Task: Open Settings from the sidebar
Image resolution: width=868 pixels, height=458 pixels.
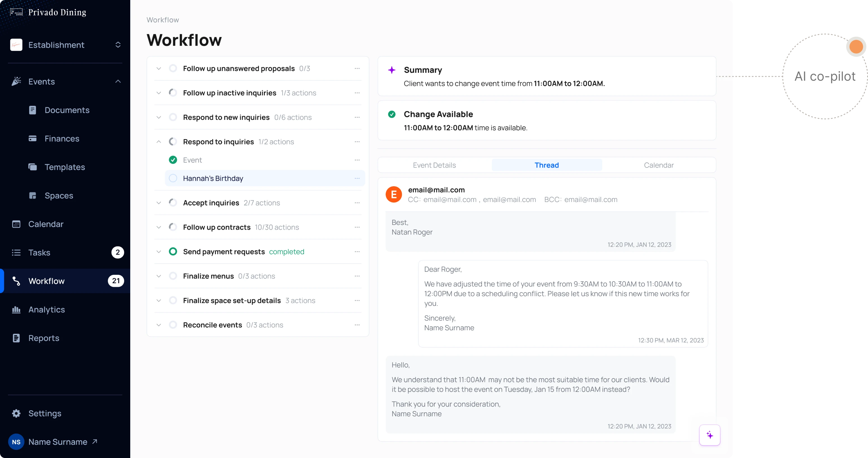Action: tap(45, 413)
